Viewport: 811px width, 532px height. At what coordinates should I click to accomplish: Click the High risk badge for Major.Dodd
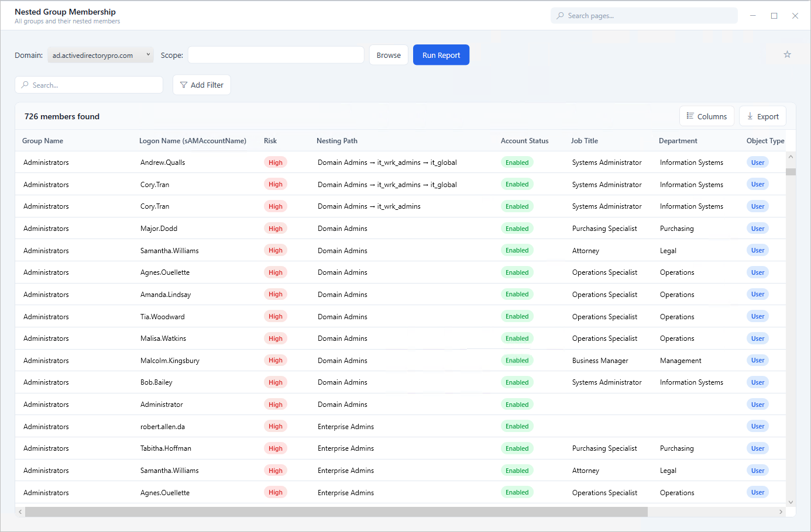point(276,229)
